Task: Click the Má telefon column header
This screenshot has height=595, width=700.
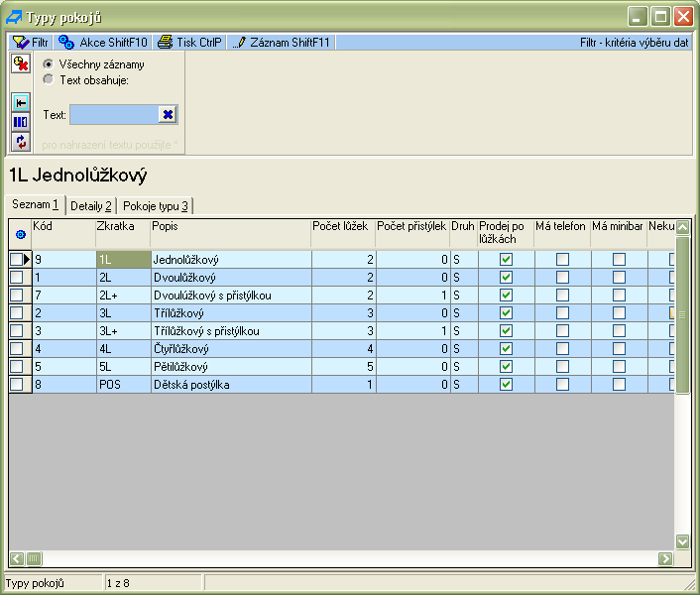Action: point(562,233)
